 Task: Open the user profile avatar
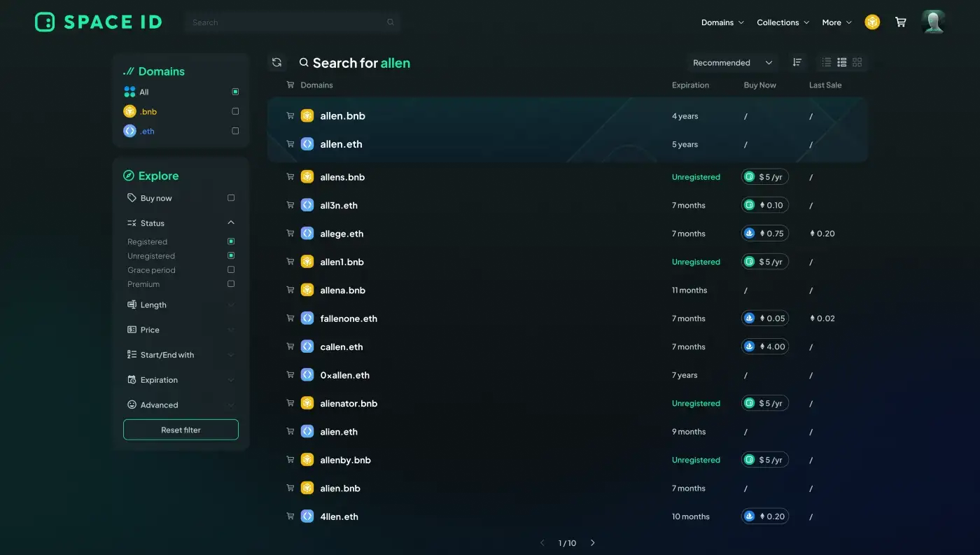[x=933, y=22]
